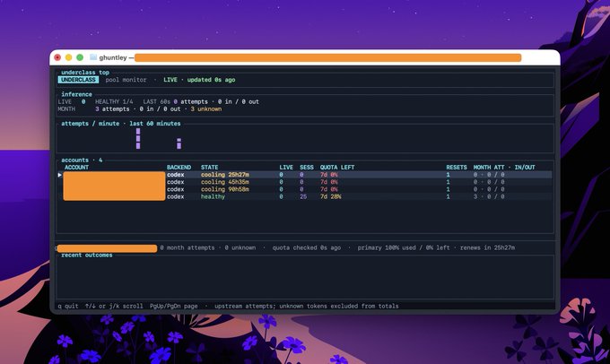
Task: Select the 'cooling 45h35m' state cell
Action: click(225, 182)
